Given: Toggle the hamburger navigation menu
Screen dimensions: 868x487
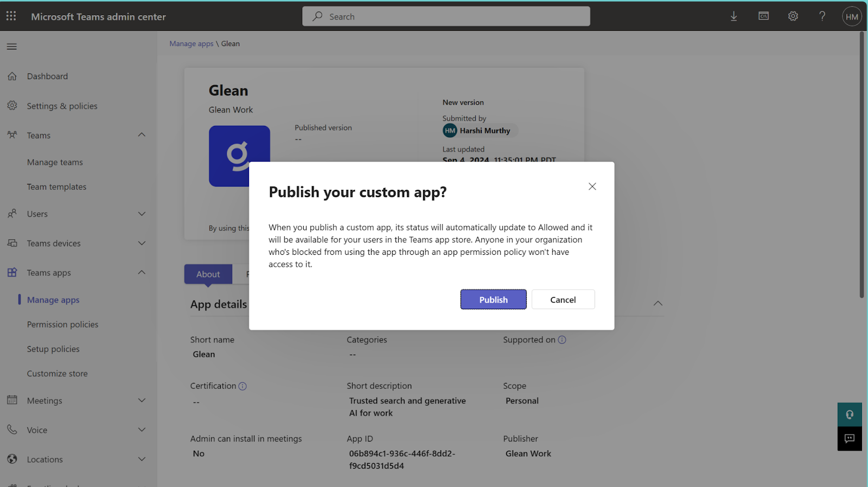Looking at the screenshot, I should click(11, 47).
